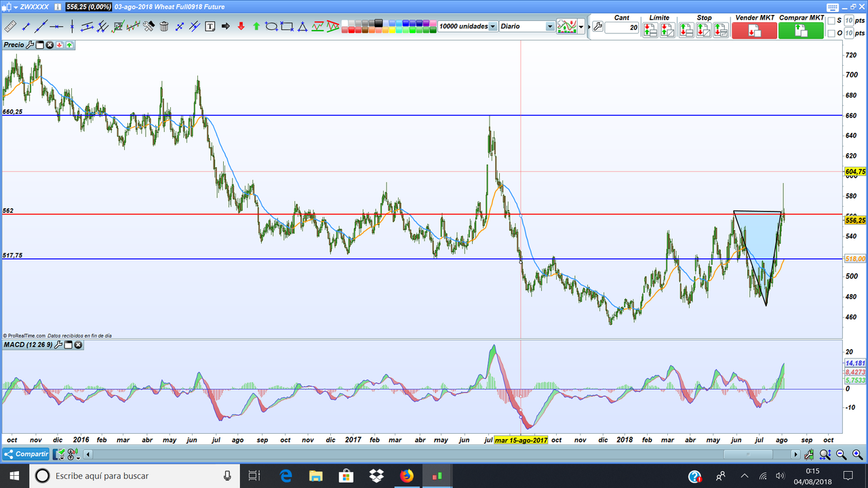Click the zoom in magnifier icon

pos(857,455)
